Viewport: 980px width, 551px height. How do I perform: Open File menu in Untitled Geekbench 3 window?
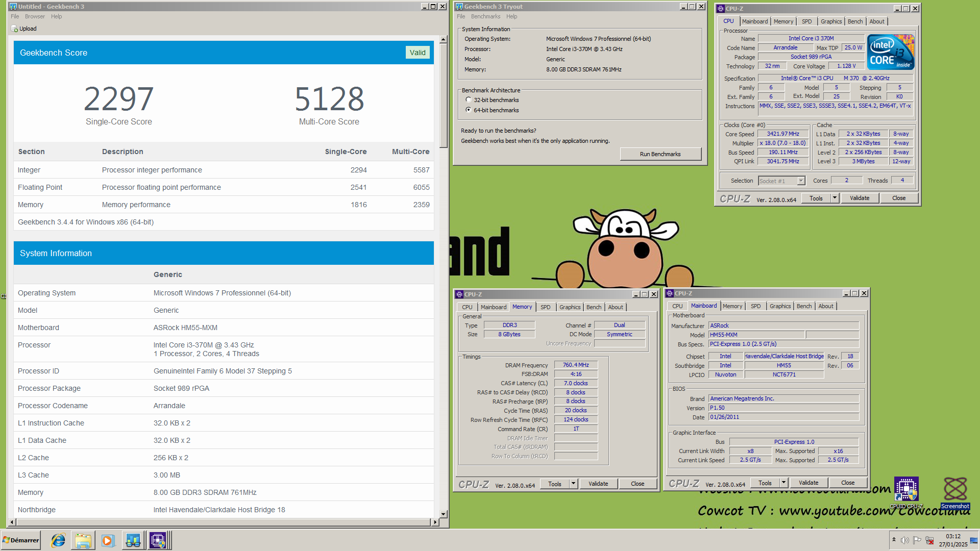[15, 17]
